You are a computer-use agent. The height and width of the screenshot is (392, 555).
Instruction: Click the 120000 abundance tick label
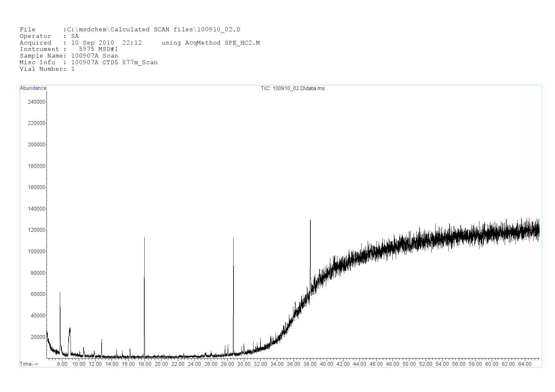tap(37, 230)
